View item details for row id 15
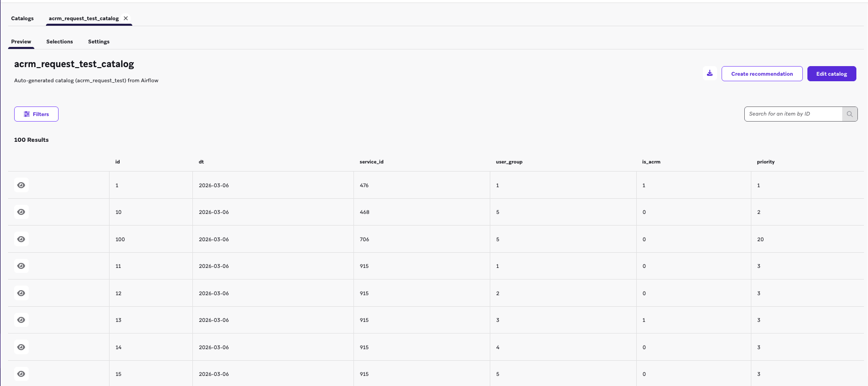Viewport: 868px width, 386px height. [x=21, y=374]
